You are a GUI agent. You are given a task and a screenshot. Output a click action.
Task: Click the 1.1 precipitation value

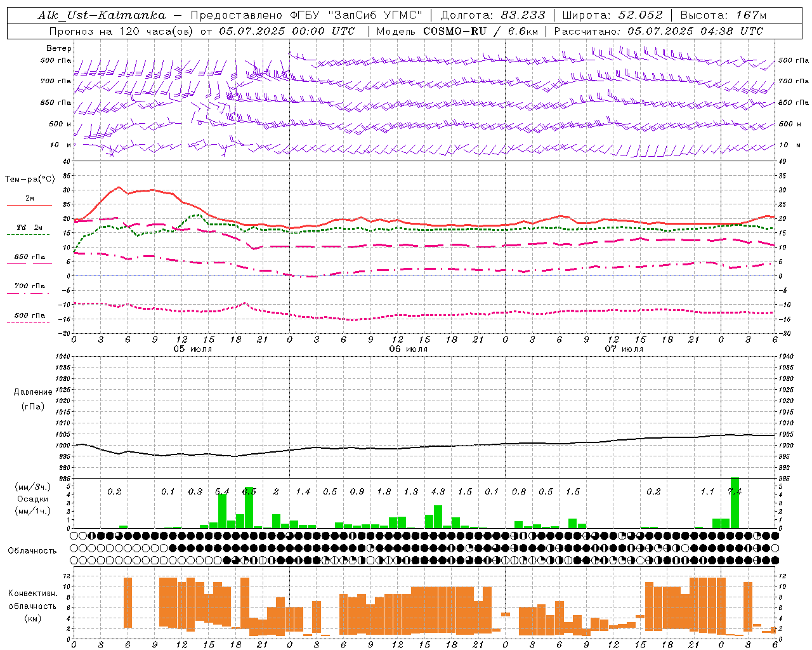[707, 491]
